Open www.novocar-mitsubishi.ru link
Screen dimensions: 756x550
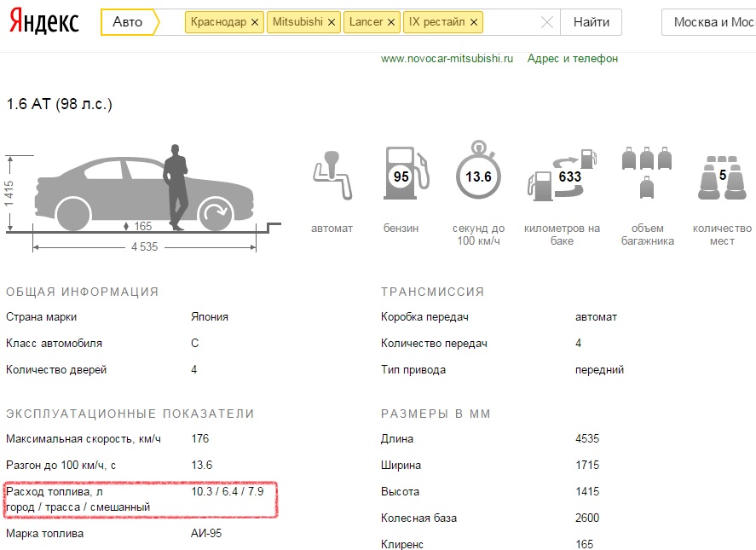447,59
